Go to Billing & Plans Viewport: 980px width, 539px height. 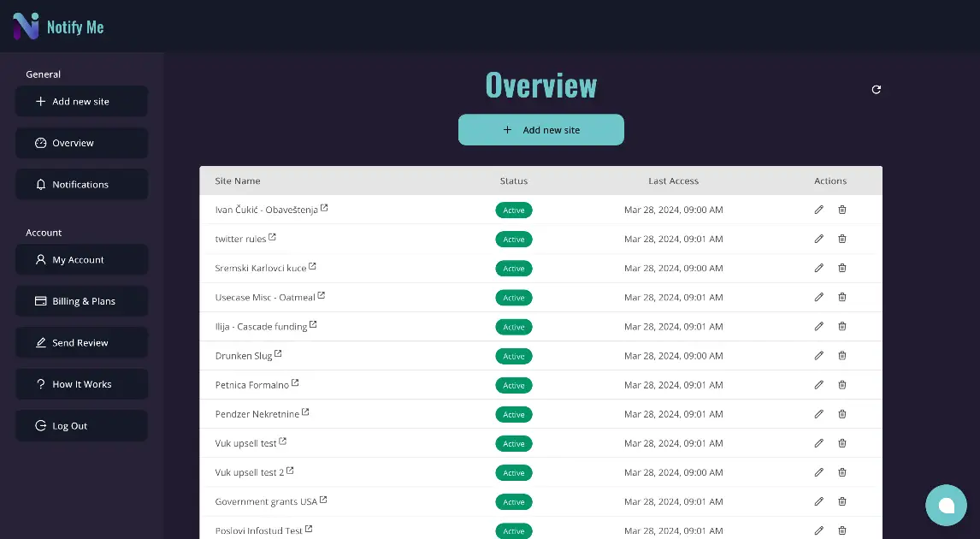(81, 300)
